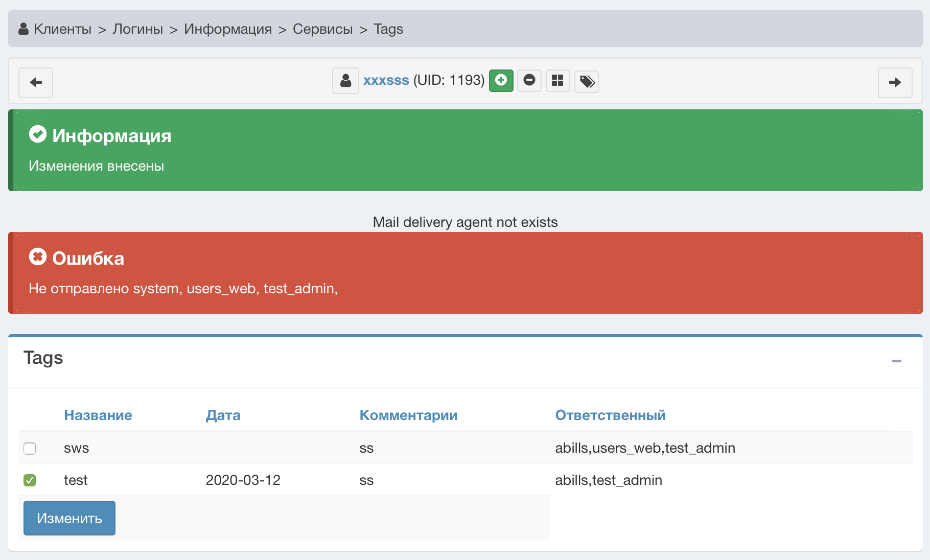Uncheck the test tag checkbox

pos(30,480)
